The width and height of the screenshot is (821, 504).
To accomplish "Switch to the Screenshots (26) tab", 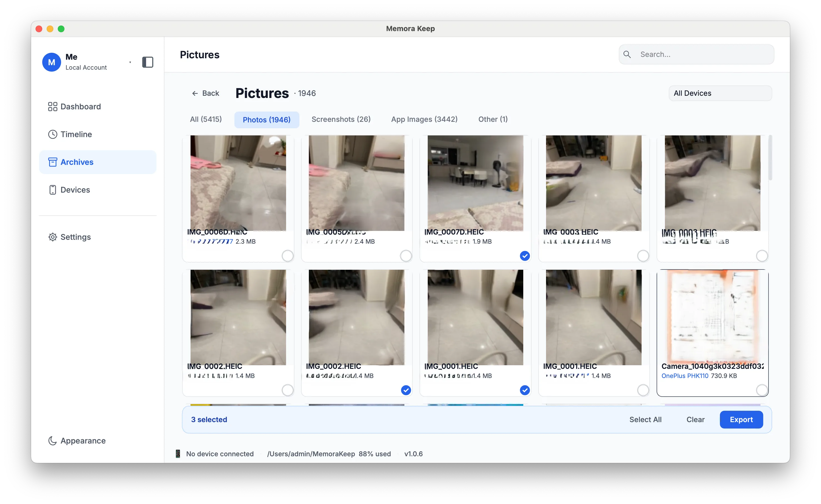I will pos(341,119).
